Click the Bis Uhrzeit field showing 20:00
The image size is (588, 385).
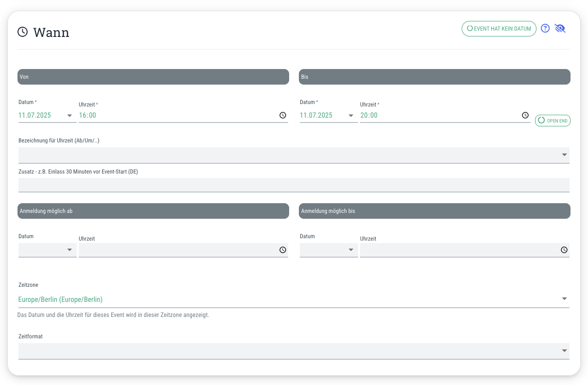445,116
